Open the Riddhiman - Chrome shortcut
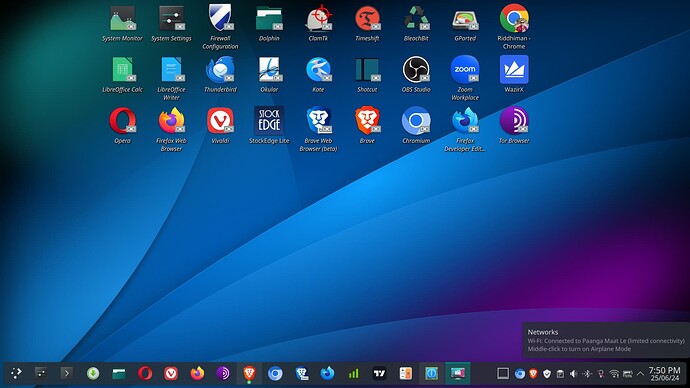 point(514,18)
